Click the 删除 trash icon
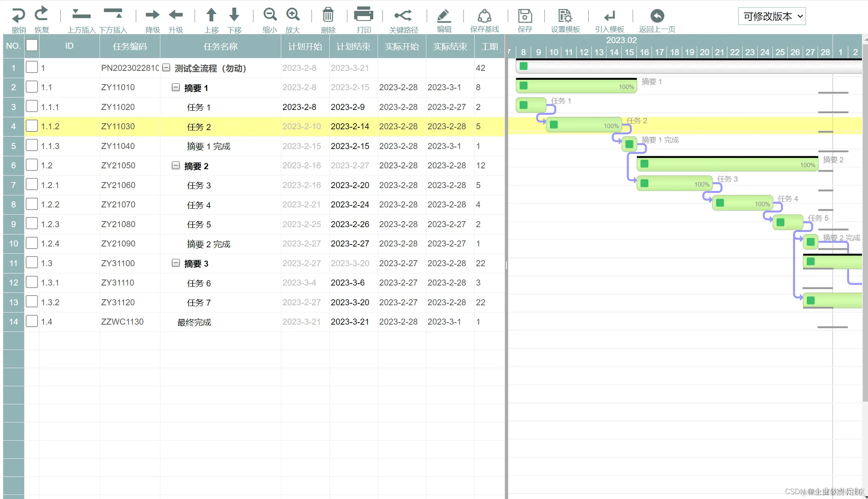This screenshot has height=499, width=868. tap(328, 15)
